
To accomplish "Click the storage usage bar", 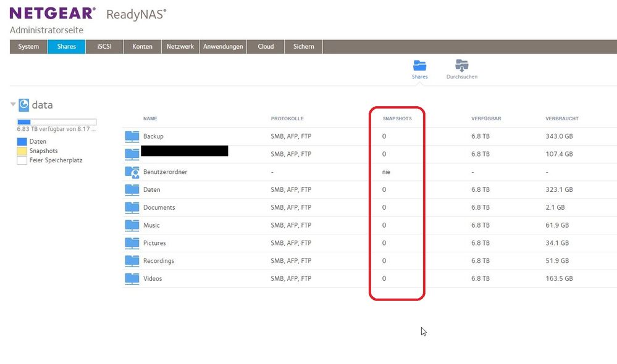I will click(56, 122).
